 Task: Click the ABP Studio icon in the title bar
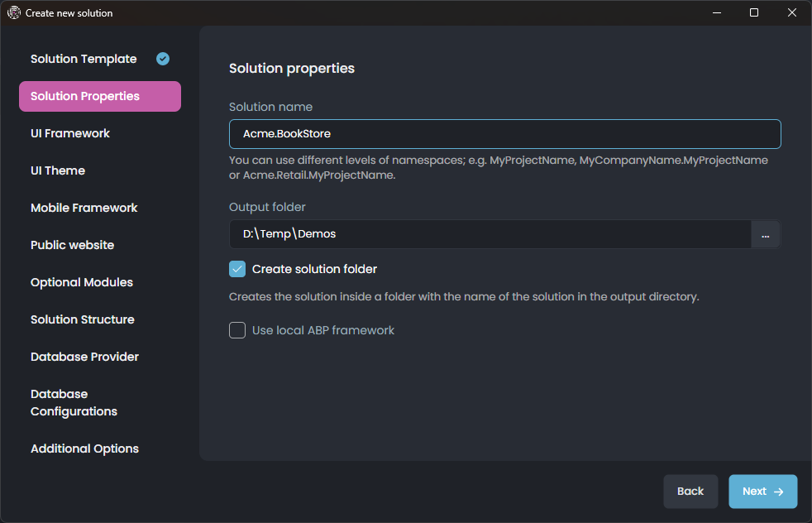click(x=14, y=12)
